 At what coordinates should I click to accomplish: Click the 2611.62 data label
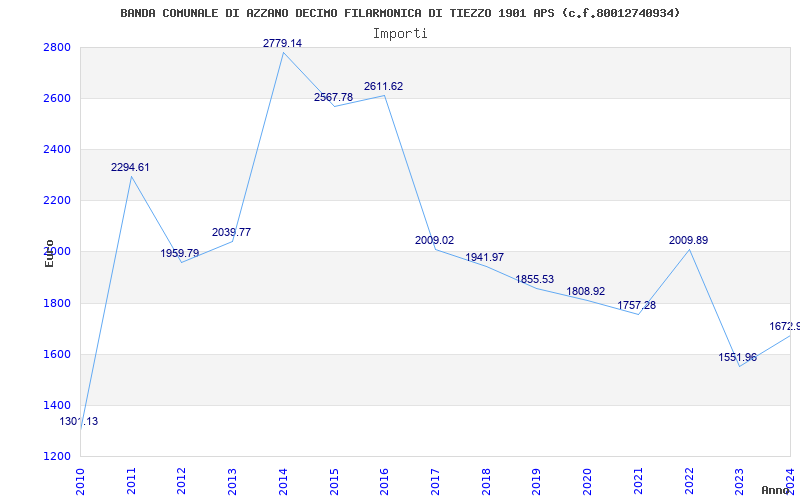point(383,86)
